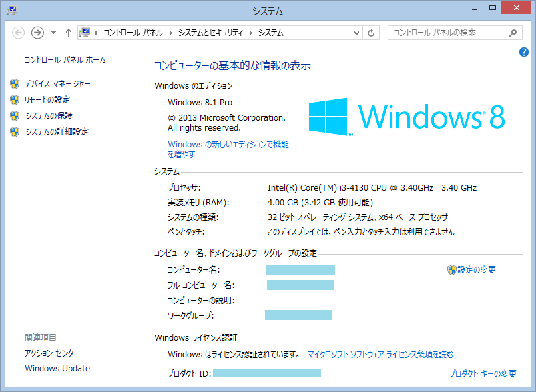Click the Back navigation arrow
This screenshot has height=392, width=536.
click(19, 33)
